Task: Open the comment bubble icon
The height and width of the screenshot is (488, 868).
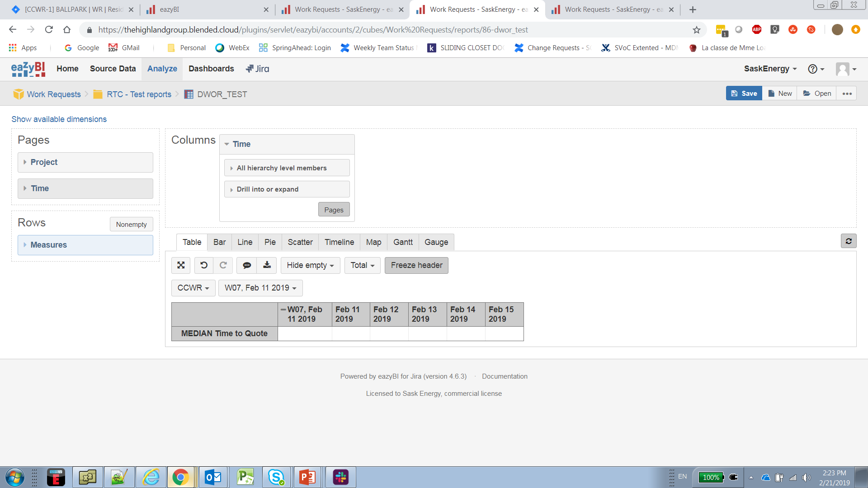Action: coord(247,265)
